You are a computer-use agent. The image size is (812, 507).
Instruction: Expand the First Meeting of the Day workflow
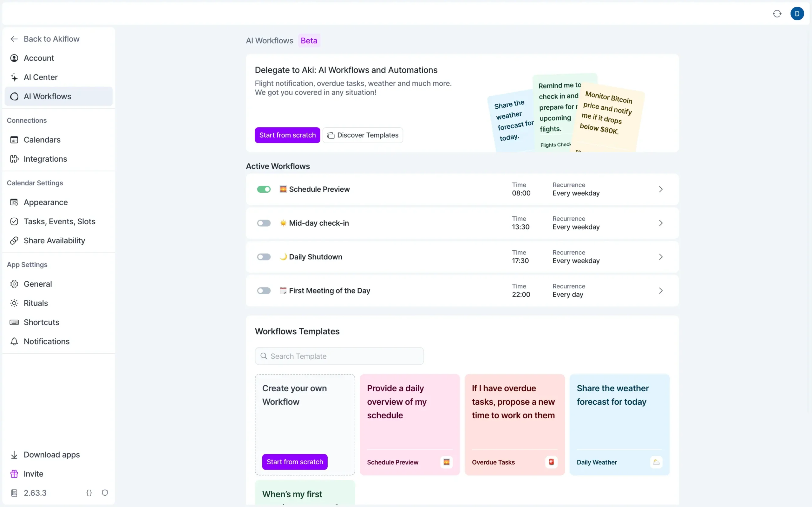[661, 290]
